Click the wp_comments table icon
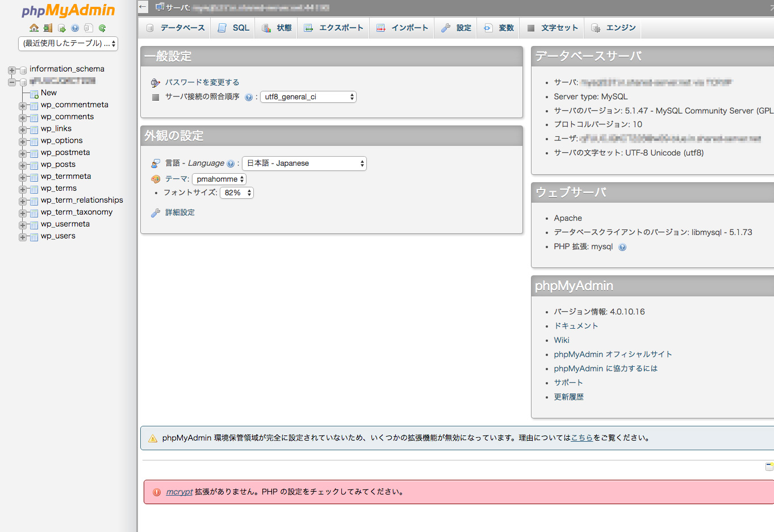The height and width of the screenshot is (532, 774). pos(34,118)
